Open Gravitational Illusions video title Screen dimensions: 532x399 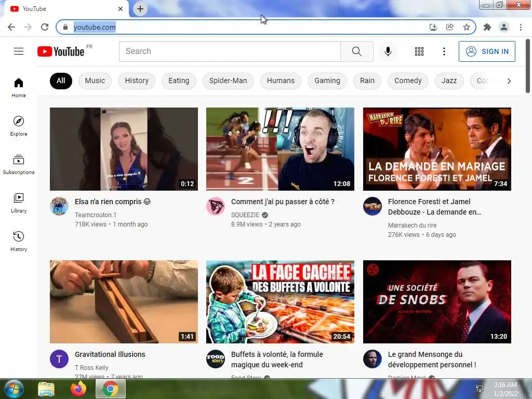[x=110, y=354]
